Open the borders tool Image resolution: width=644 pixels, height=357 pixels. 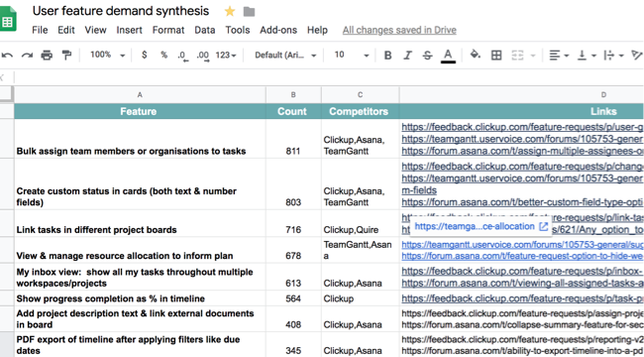496,56
